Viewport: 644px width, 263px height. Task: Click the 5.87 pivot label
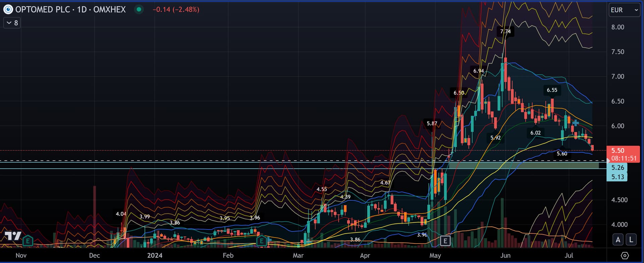(x=432, y=123)
